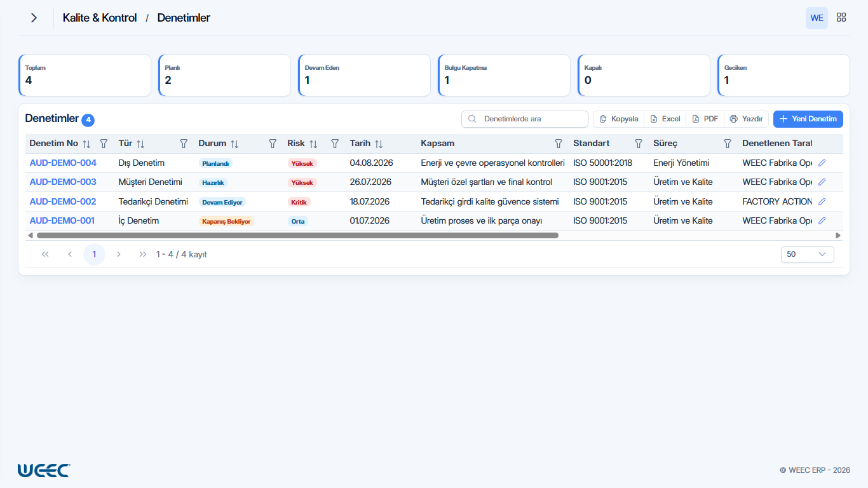
Task: Open the page size dropdown showing 50
Action: (x=807, y=254)
